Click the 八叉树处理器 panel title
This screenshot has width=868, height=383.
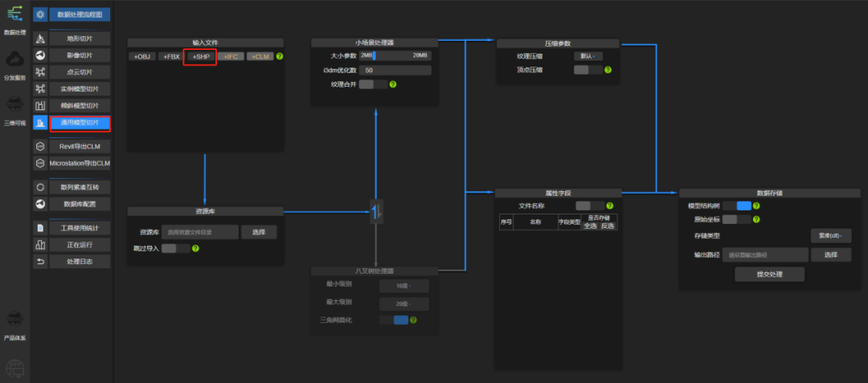(x=375, y=271)
